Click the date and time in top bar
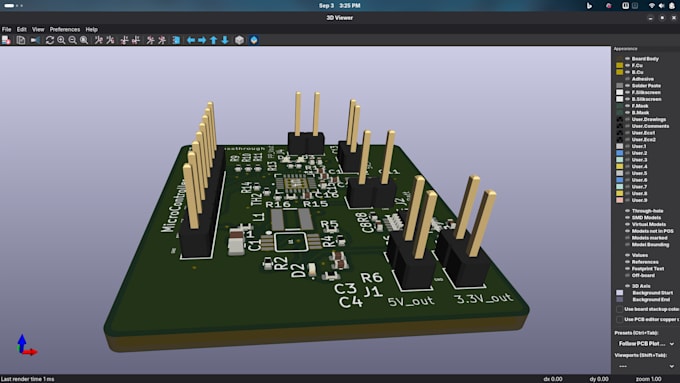Viewport: 680px width, 383px height. (340, 6)
